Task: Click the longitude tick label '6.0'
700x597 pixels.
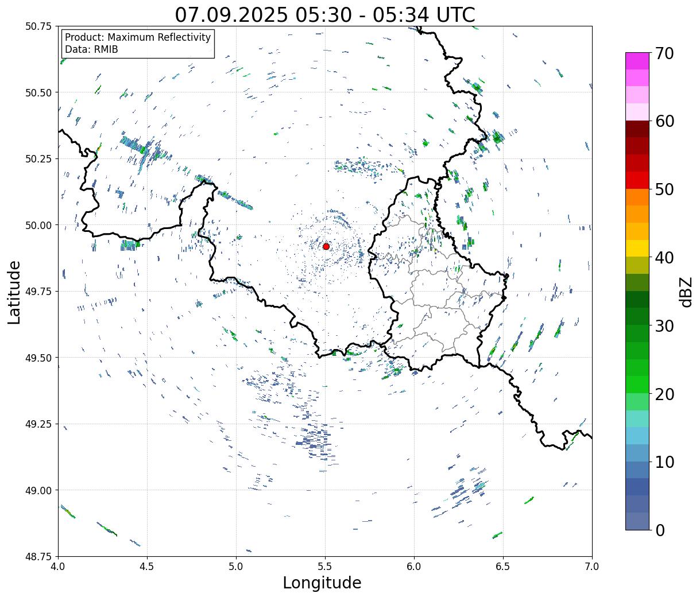Action: click(414, 567)
